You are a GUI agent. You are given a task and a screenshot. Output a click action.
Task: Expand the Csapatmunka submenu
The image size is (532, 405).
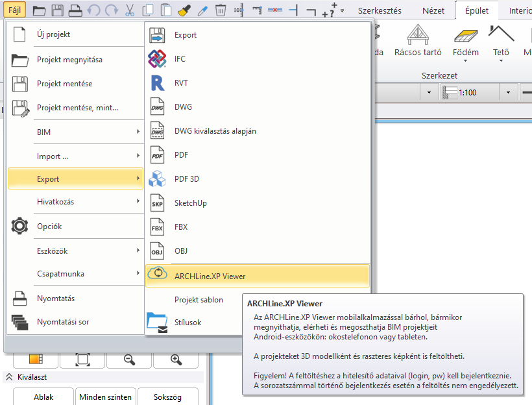(76, 274)
